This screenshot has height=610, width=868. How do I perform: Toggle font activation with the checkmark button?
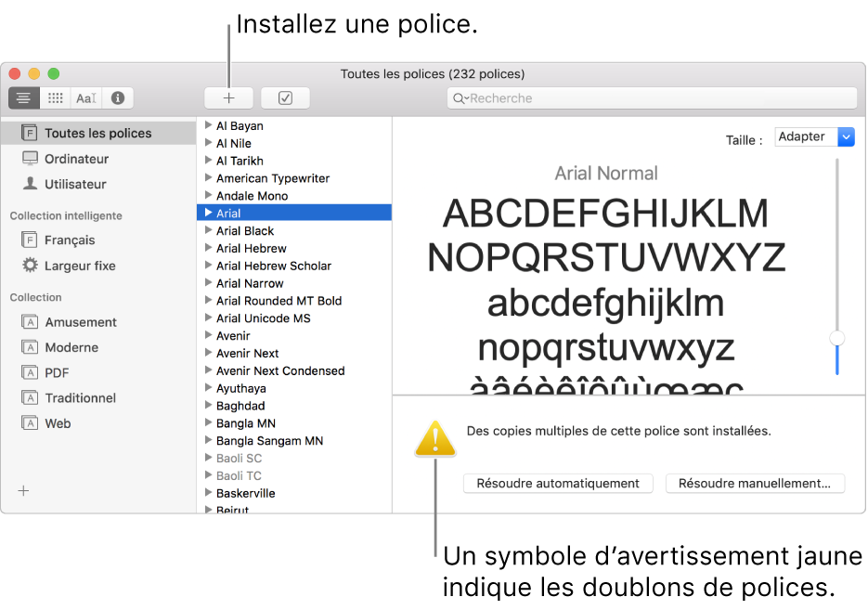click(285, 98)
